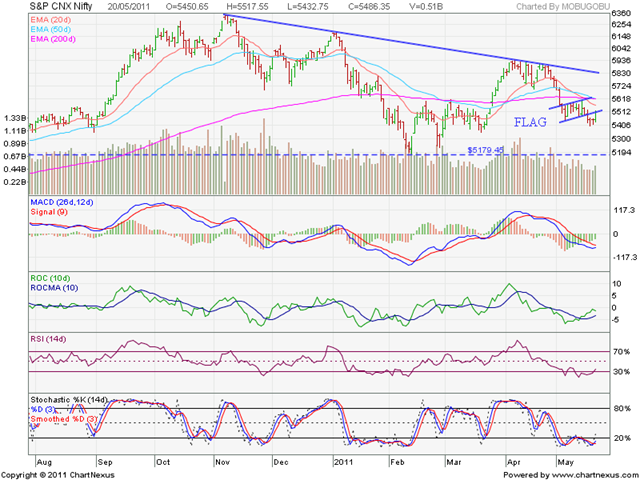
Task: Click the ROCMA (10) legend label
Action: point(54,288)
